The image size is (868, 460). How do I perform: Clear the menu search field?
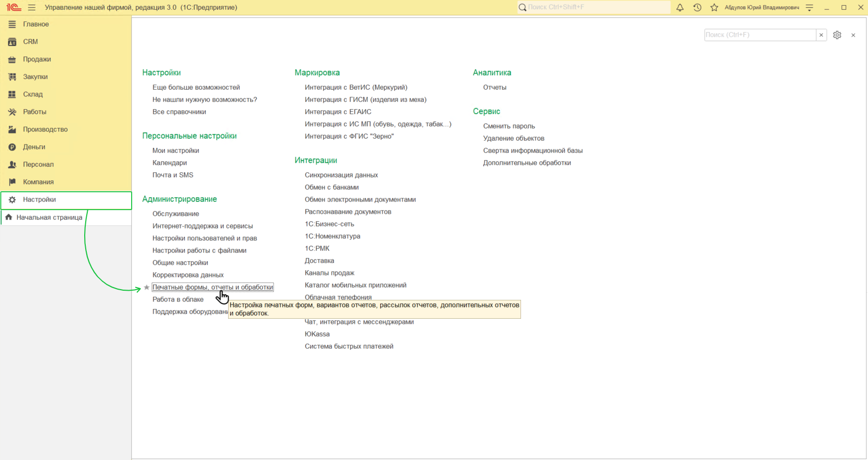(x=821, y=35)
